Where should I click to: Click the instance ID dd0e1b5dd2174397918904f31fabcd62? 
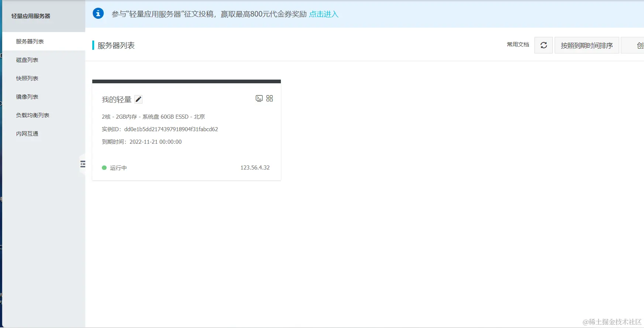(171, 129)
